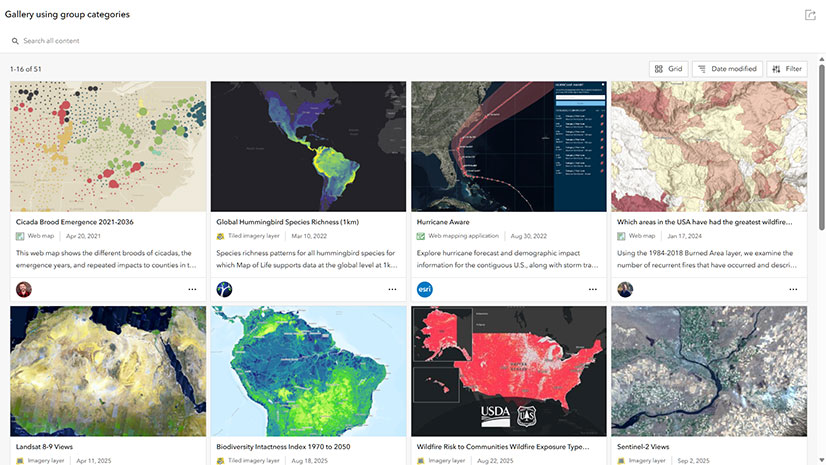This screenshot has height=465, width=826.
Task: Open more options for Global Hummingbird Species Richness
Action: click(x=392, y=289)
